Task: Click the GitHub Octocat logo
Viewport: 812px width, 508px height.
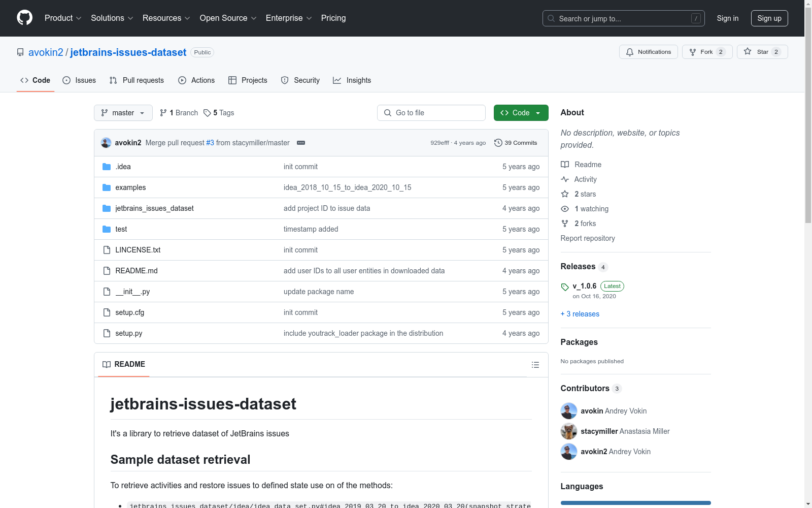Action: pos(24,18)
